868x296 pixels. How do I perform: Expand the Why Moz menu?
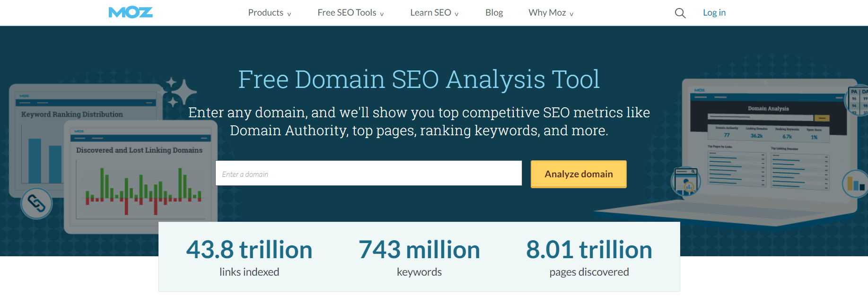[x=551, y=13]
